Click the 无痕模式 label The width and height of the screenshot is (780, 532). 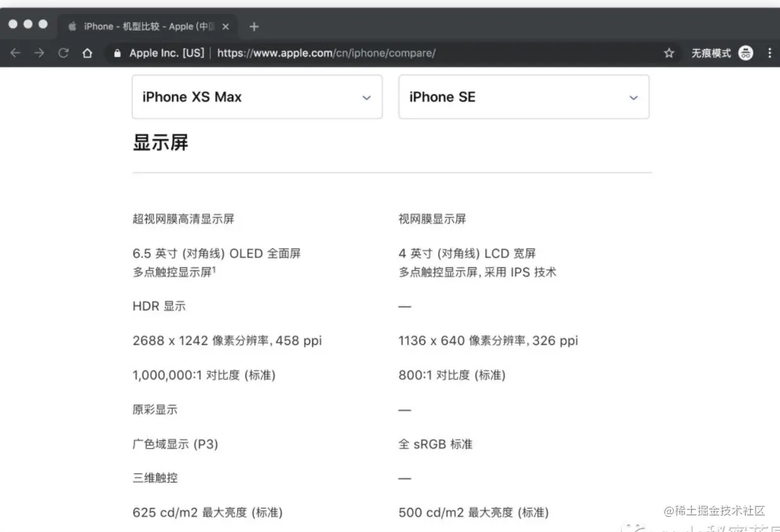point(711,53)
